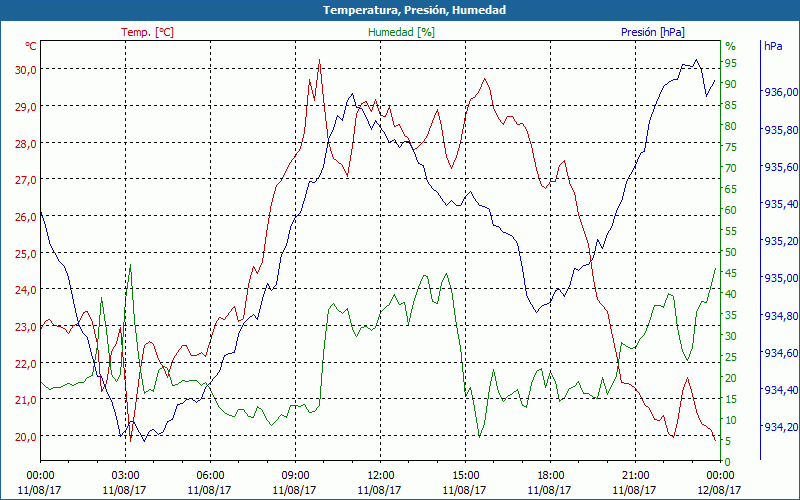Click the '90' humidity axis value

[731, 84]
